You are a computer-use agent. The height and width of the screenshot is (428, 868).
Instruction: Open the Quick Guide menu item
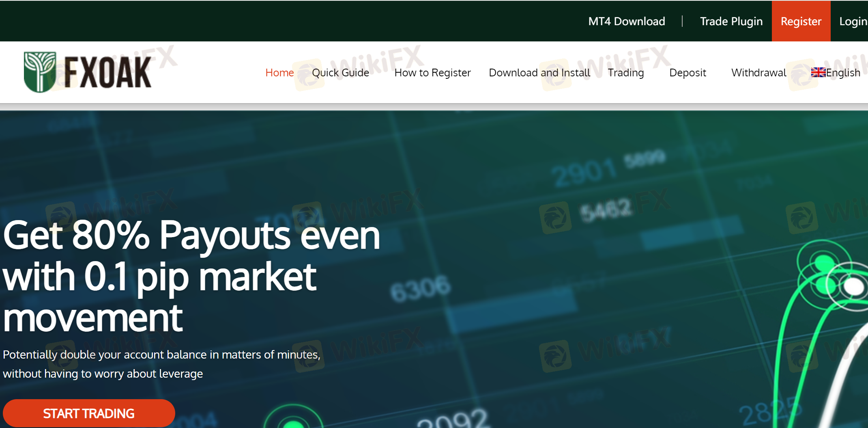point(341,73)
